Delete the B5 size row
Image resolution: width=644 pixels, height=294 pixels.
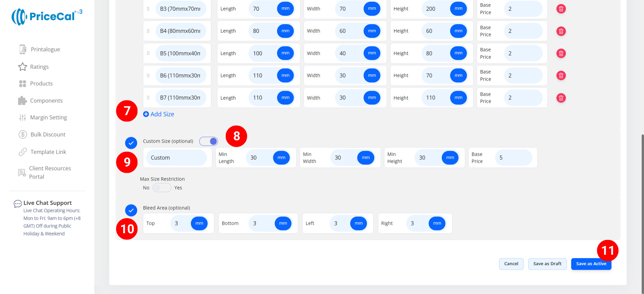[x=561, y=53]
